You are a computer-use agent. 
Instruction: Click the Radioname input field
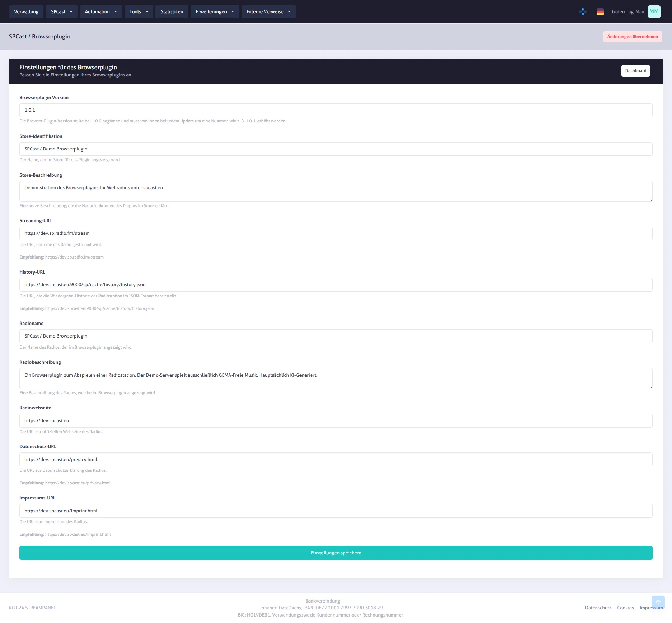coord(336,336)
